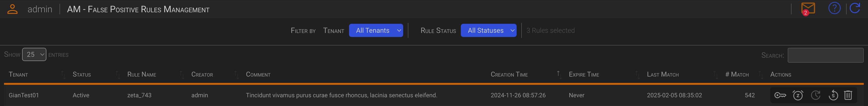Sort by Last Match column header
Screen dimensions: 868x106
pos(663,75)
